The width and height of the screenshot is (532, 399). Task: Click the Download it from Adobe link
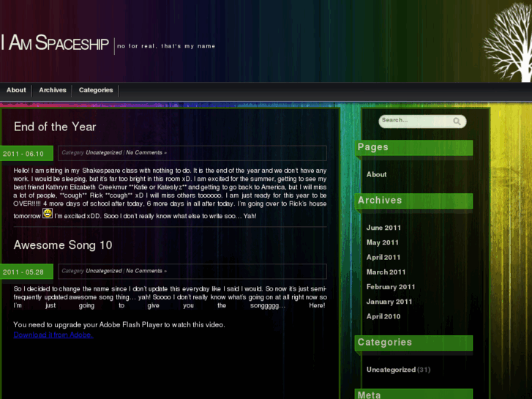53,335
